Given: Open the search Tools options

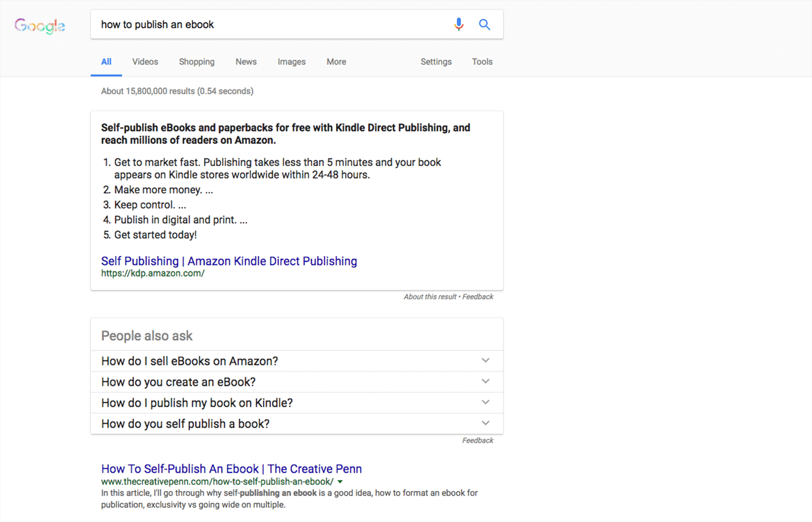Looking at the screenshot, I should coord(482,62).
